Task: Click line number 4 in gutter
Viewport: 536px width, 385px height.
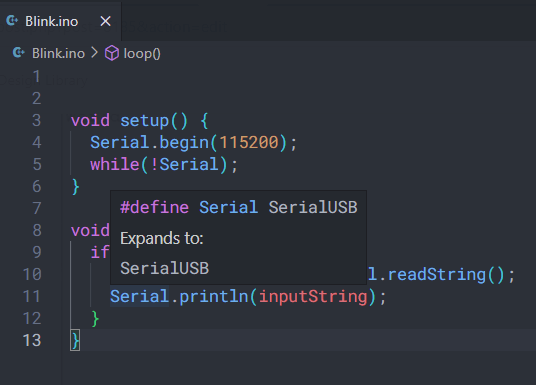Action: [37, 142]
